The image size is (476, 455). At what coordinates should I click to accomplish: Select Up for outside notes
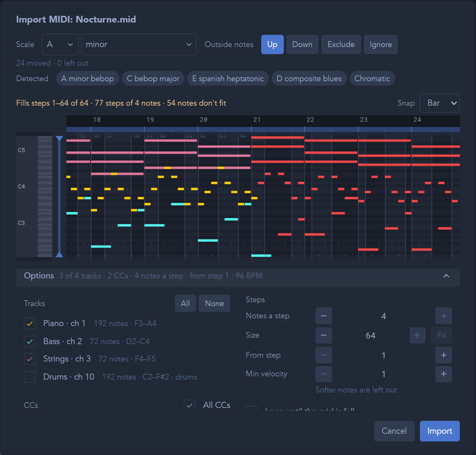pyautogui.click(x=272, y=44)
